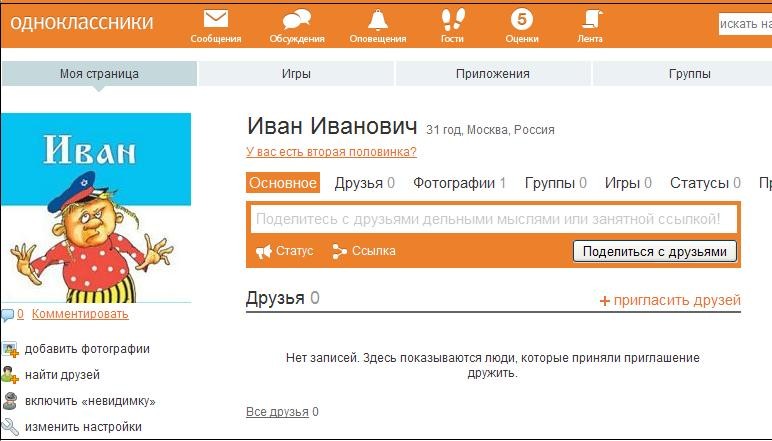Click the Иван Иванович profile name

point(332,126)
